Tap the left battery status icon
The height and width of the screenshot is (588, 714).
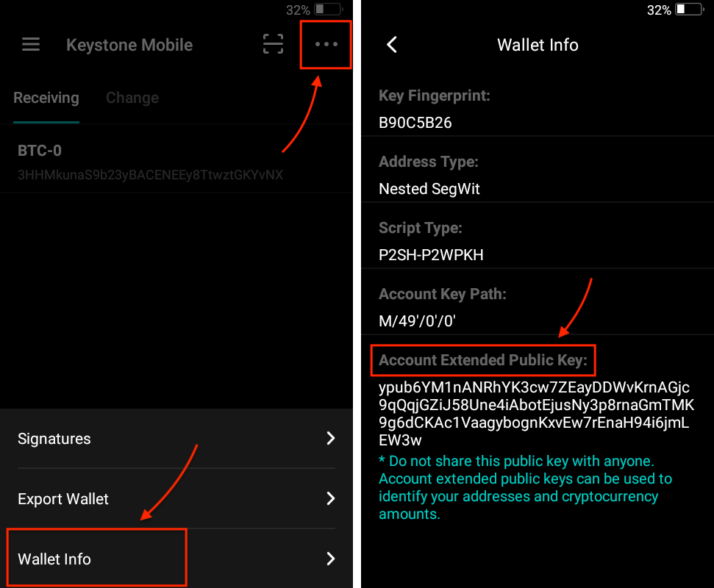pos(327,10)
